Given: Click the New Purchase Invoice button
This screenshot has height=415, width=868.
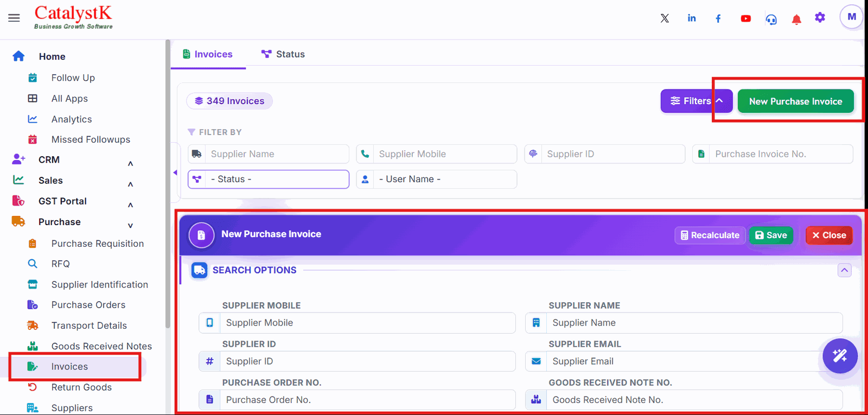Looking at the screenshot, I should 795,101.
